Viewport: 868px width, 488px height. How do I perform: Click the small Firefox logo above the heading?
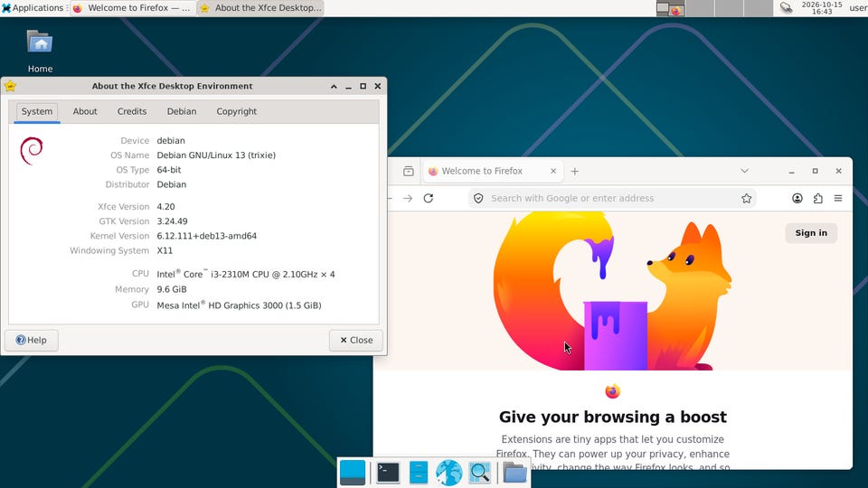613,391
